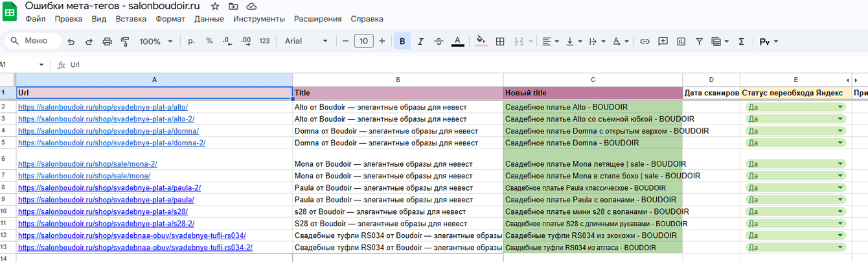Open the Вид menu
Viewport: 868px width, 262px height.
pyautogui.click(x=99, y=19)
